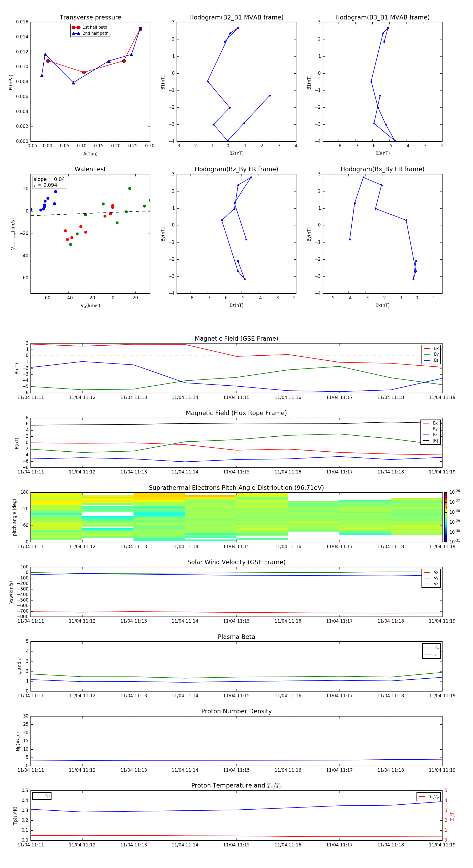Click the 'Hodogram(B3_B1 MVAB frame)' title
The height and width of the screenshot is (868, 473).
click(x=382, y=18)
